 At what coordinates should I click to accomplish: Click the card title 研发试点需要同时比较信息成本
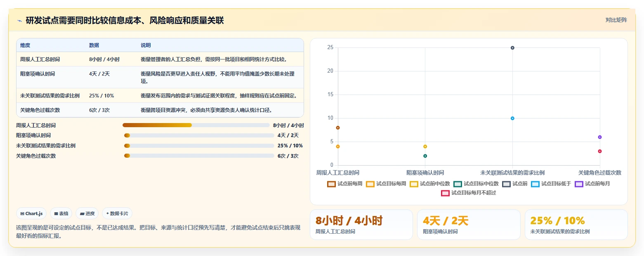pyautogui.click(x=125, y=20)
